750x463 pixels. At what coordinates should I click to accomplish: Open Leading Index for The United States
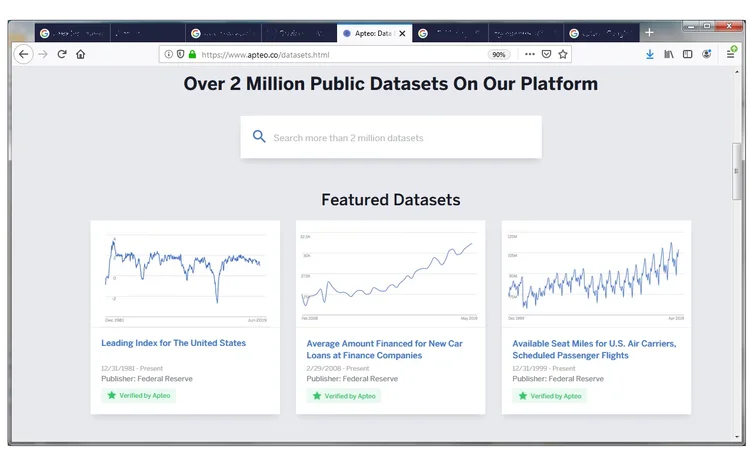point(173,343)
